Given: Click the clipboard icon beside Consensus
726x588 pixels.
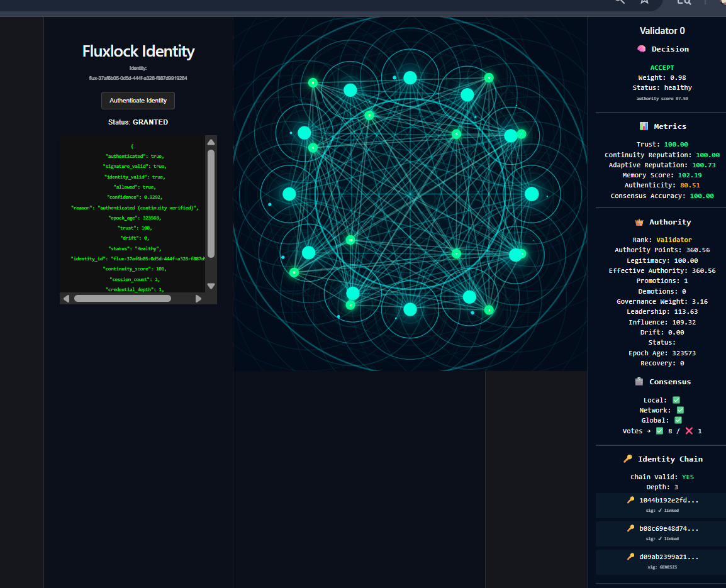Looking at the screenshot, I should (x=639, y=382).
